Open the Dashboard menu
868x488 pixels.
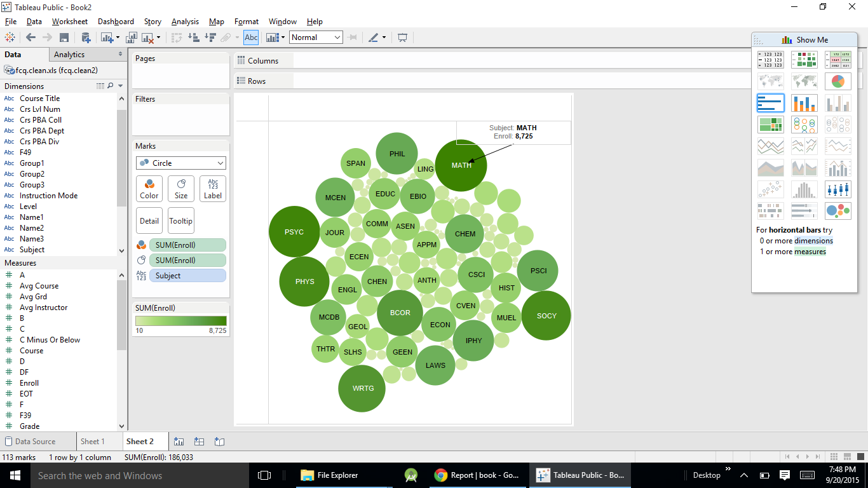coord(116,22)
